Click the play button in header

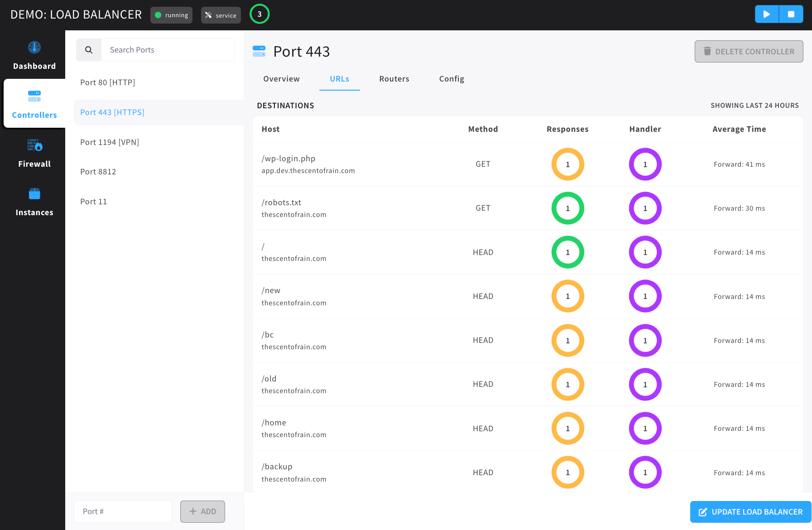(x=767, y=14)
